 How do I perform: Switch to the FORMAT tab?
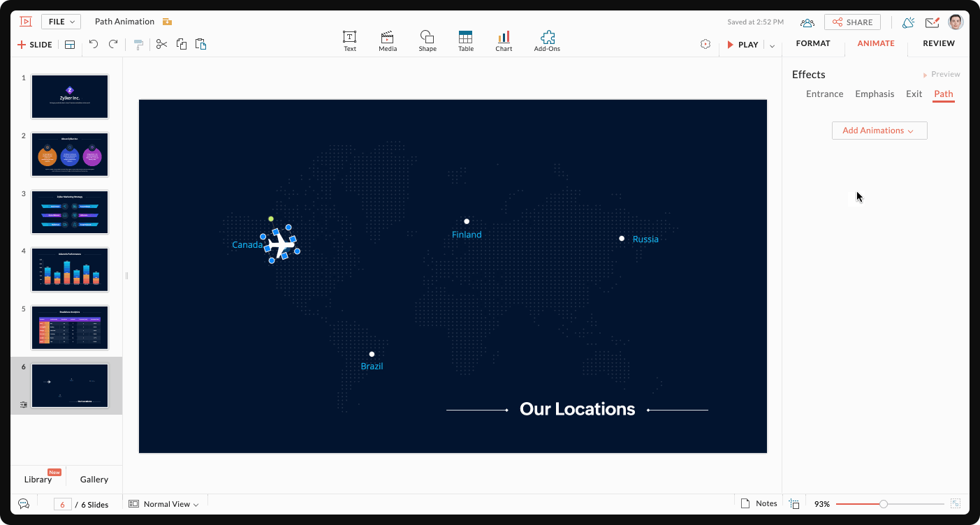pos(813,43)
